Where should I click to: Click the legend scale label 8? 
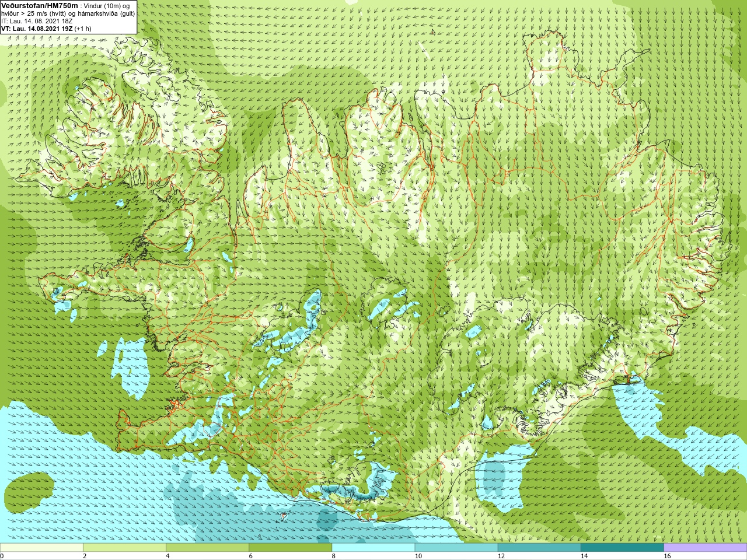(333, 556)
